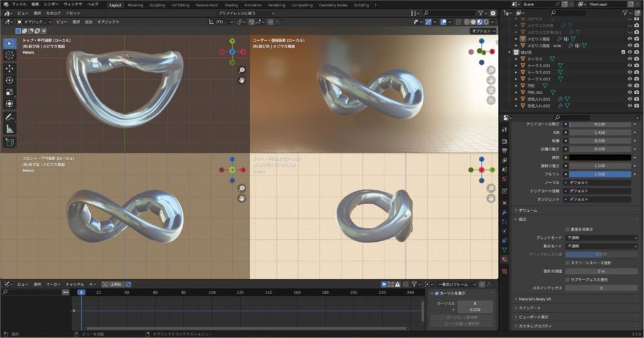Open プリファレンスに従う dropdown
644x338 pixels.
pyautogui.click(x=247, y=13)
